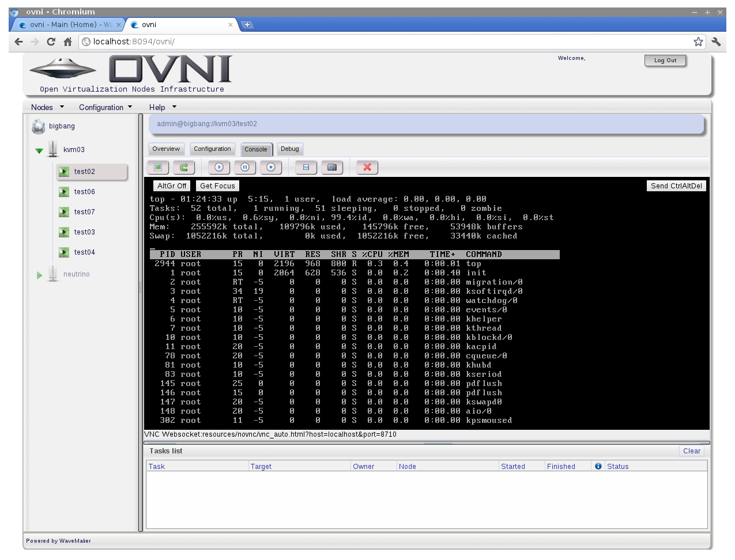Activate Get Focus for the VNC console
This screenshot has width=735, height=560.
(217, 186)
